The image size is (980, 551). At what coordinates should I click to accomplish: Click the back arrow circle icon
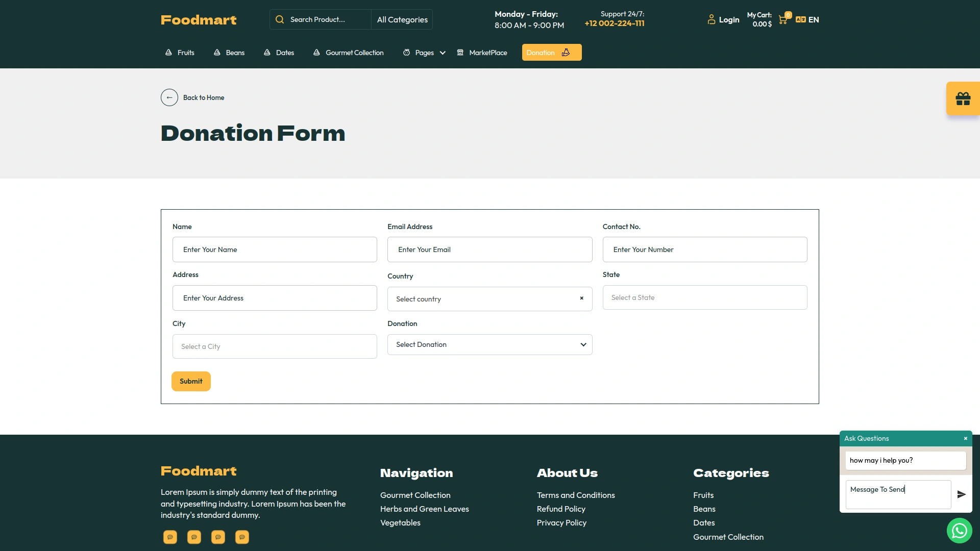pyautogui.click(x=169, y=97)
